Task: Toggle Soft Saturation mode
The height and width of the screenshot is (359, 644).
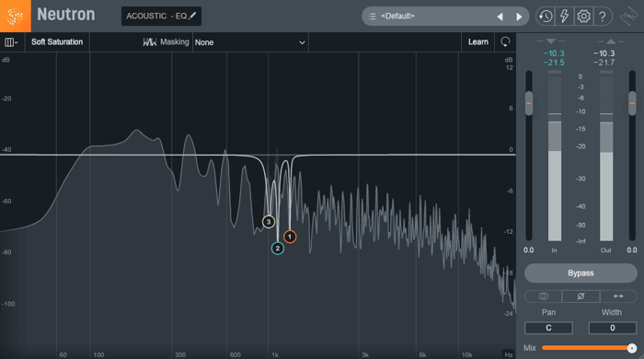Action: click(57, 42)
